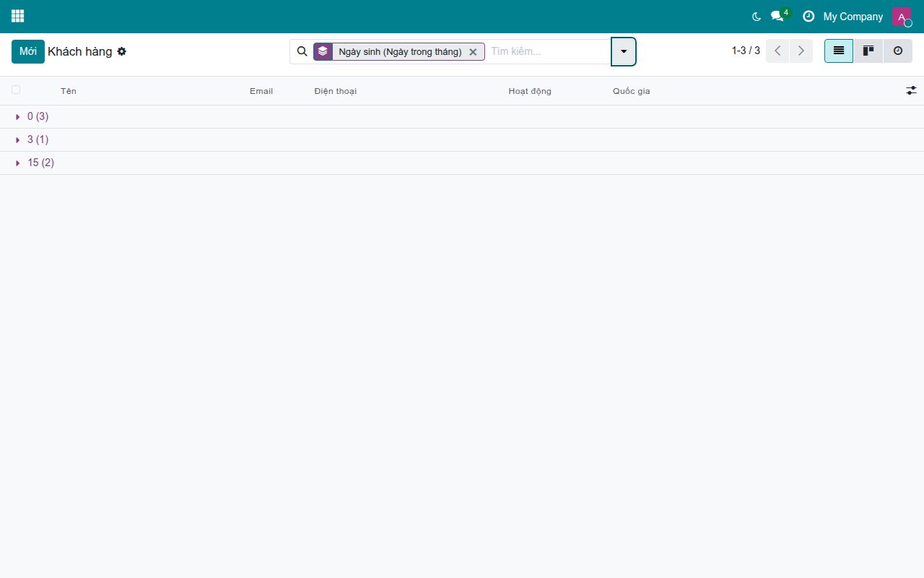This screenshot has height=578, width=924.
Task: Open the search options dropdown arrow
Action: [x=624, y=51]
